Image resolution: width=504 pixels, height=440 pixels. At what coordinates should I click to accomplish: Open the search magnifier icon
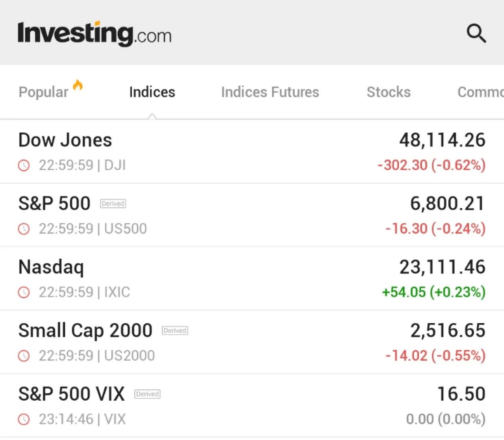pyautogui.click(x=476, y=33)
